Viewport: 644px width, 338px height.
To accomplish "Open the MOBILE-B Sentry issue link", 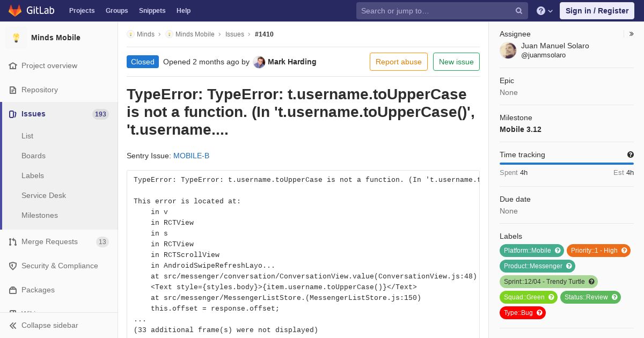I will click(191, 156).
